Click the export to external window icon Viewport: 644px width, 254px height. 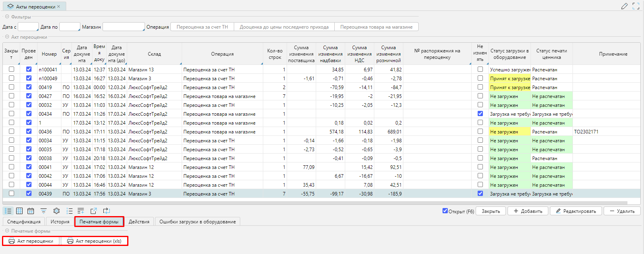click(94, 211)
